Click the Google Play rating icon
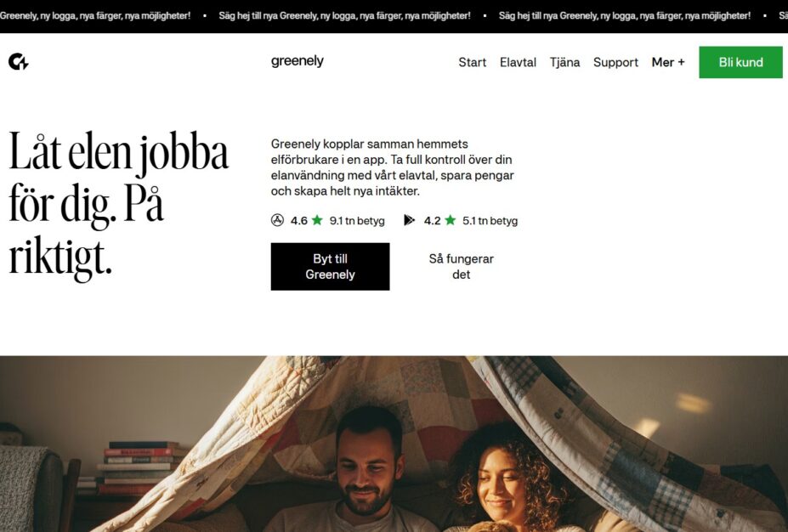 click(410, 220)
